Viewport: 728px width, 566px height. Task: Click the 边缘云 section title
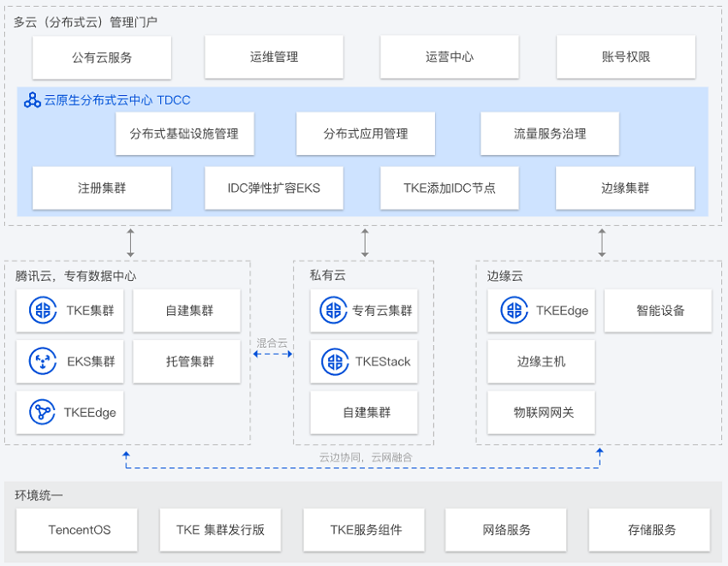504,277
